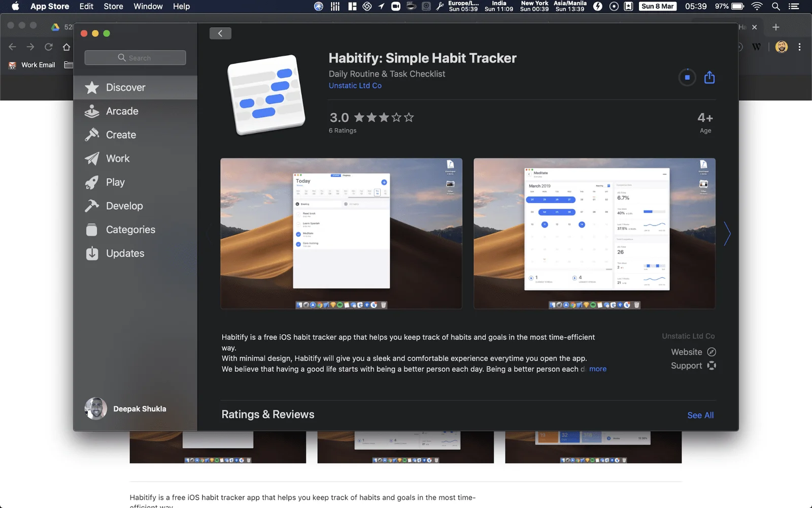Open the Play section
The height and width of the screenshot is (508, 812).
[x=136, y=182]
